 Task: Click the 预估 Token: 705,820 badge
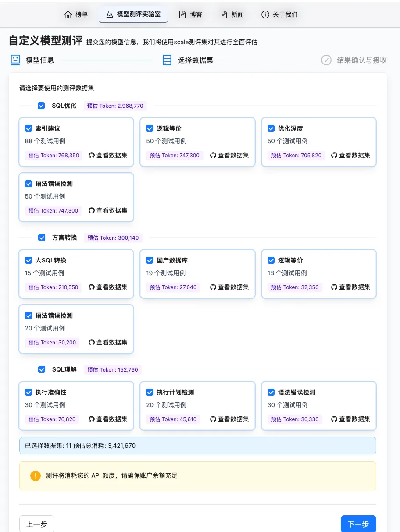click(296, 155)
